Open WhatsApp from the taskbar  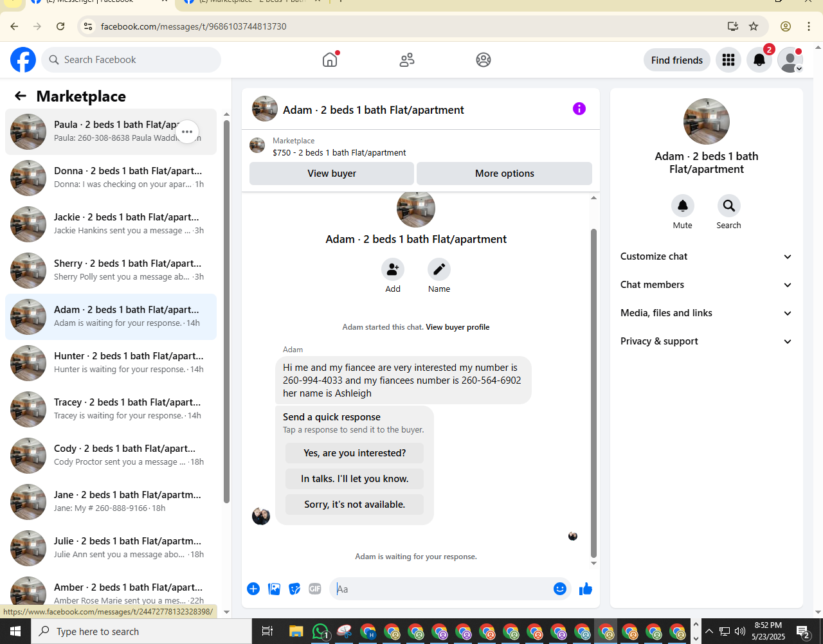(320, 631)
